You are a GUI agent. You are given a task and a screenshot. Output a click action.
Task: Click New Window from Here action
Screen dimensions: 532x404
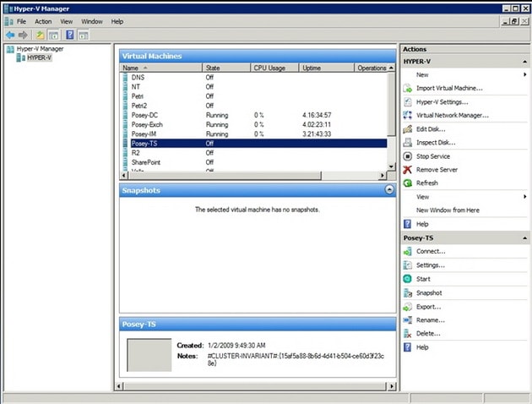448,210
